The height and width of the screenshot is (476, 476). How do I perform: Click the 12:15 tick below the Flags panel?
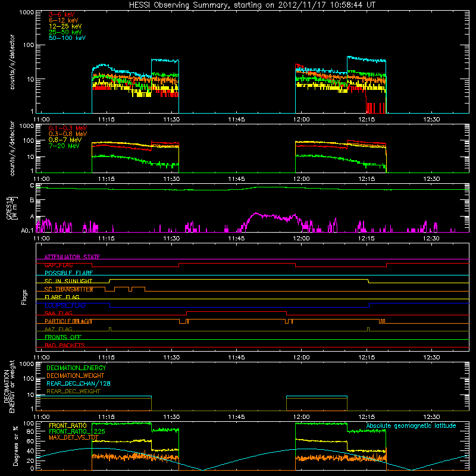(x=367, y=358)
